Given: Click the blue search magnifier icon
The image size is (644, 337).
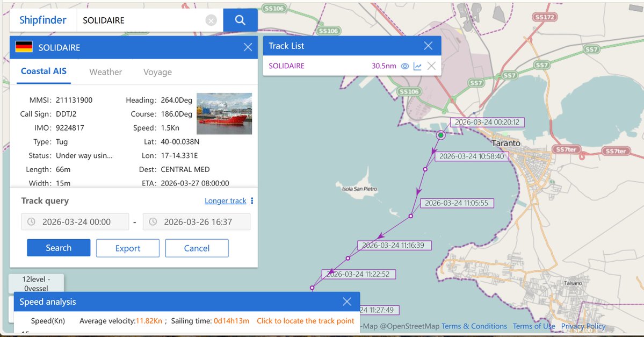Looking at the screenshot, I should (240, 20).
